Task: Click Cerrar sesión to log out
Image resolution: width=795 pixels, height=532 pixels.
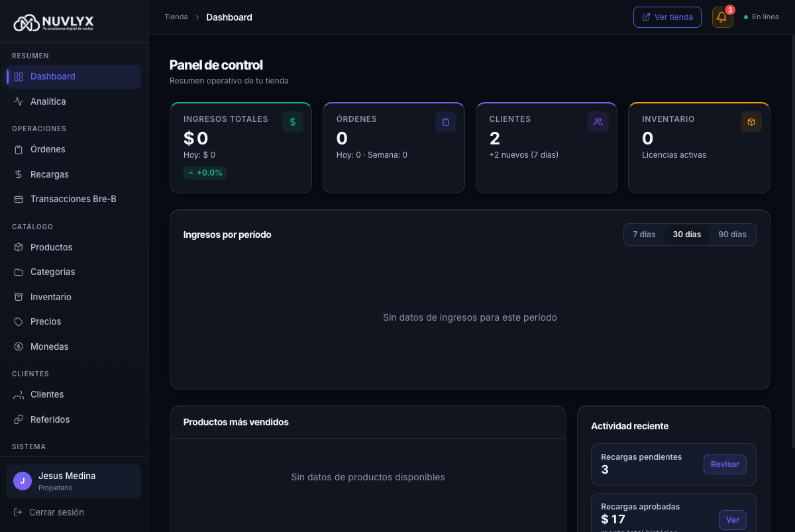Action: pyautogui.click(x=56, y=512)
